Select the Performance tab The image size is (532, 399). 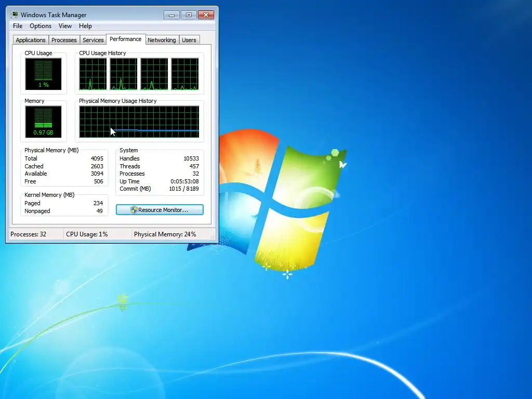click(x=126, y=39)
